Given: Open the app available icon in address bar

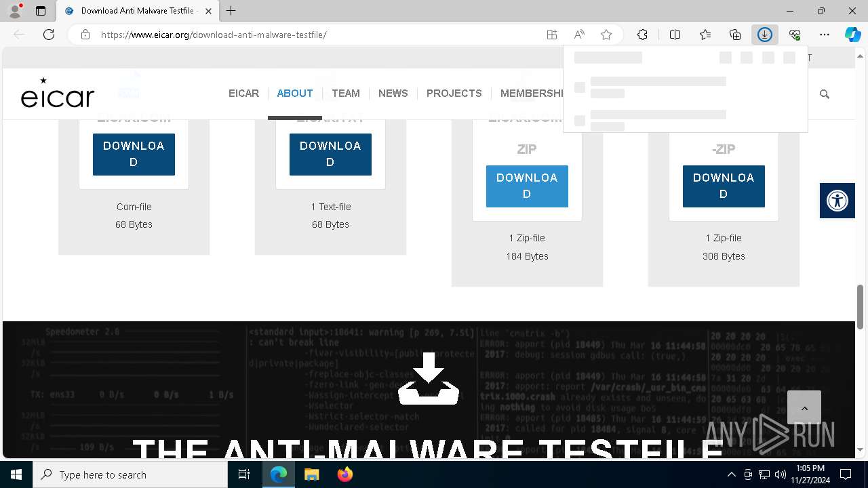Looking at the screenshot, I should pos(552,35).
